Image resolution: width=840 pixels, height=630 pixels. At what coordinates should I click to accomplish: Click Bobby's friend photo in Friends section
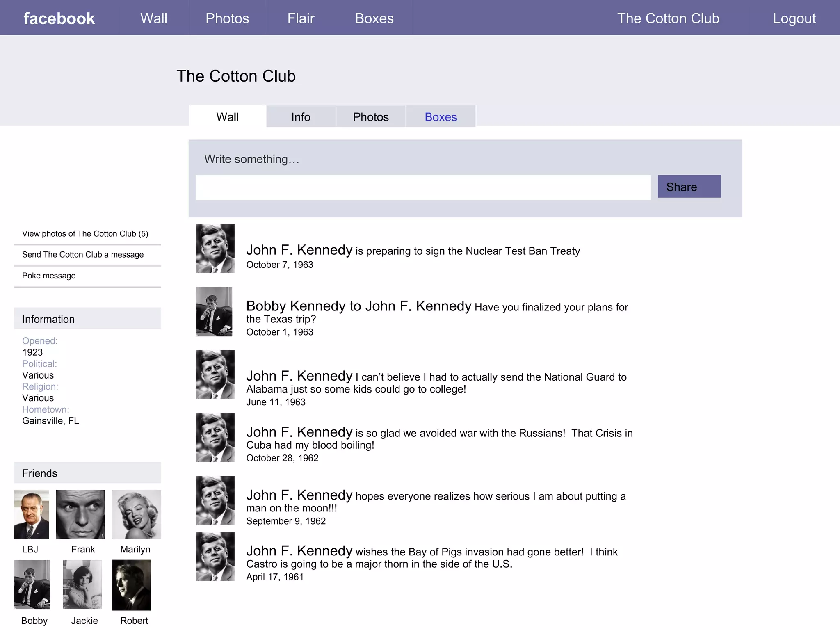pos(32,584)
